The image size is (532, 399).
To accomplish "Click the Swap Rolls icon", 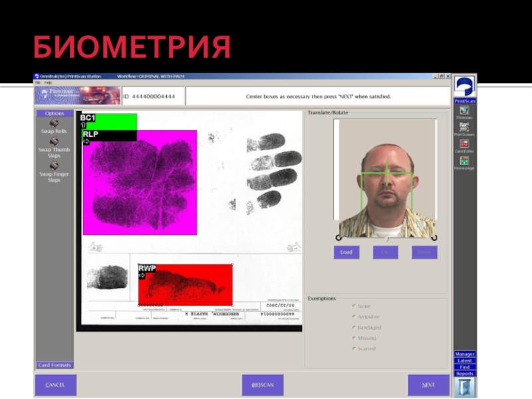I will coord(54,122).
